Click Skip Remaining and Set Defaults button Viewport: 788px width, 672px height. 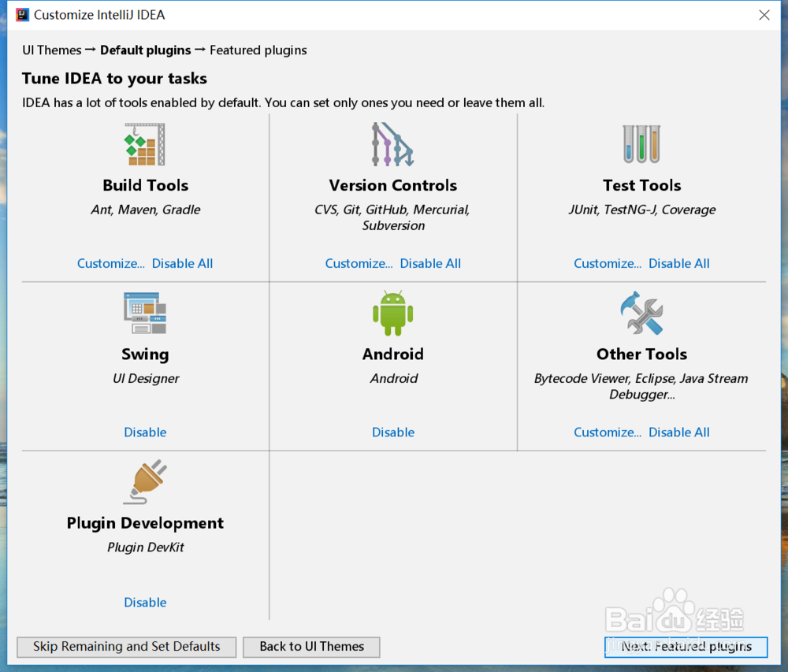[x=127, y=647]
